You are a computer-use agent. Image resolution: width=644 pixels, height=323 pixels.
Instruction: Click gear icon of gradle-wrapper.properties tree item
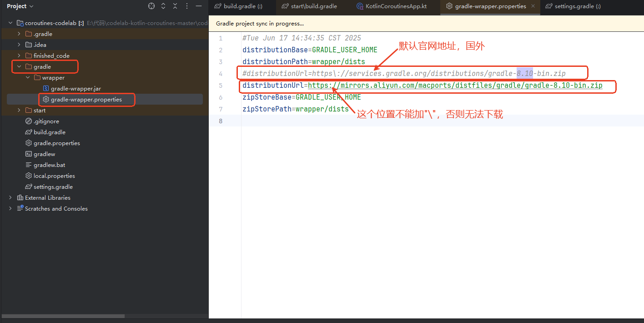point(45,99)
